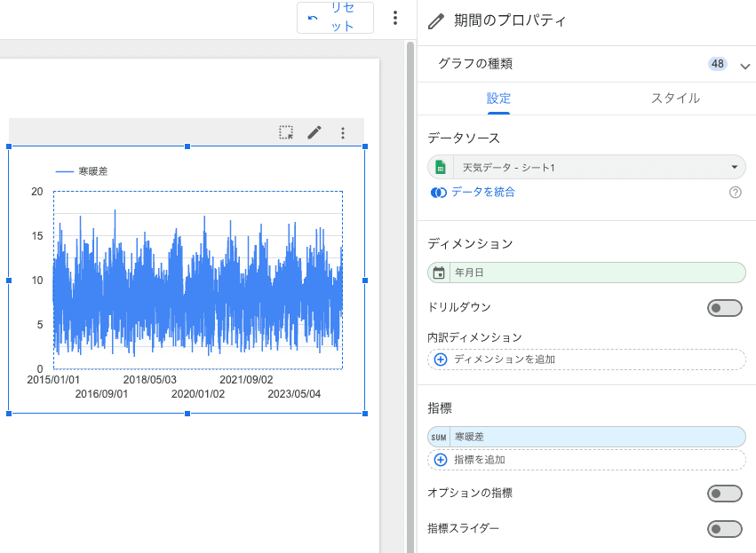Click the リセット button
The image size is (756, 553).
[x=335, y=18]
